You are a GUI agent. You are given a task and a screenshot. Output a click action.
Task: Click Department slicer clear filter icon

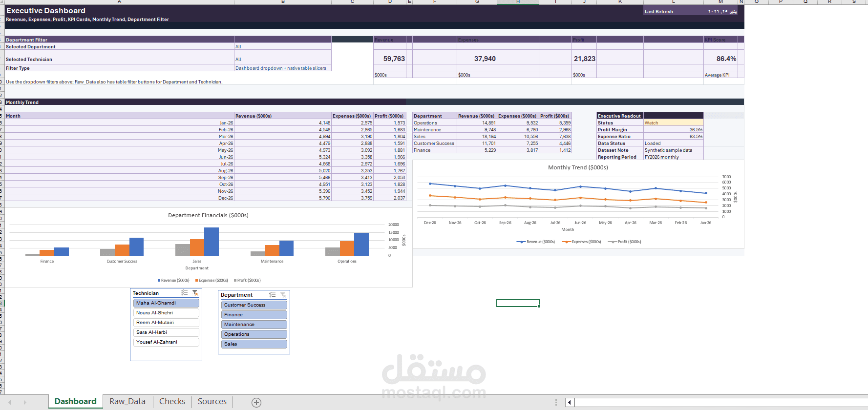[283, 295]
